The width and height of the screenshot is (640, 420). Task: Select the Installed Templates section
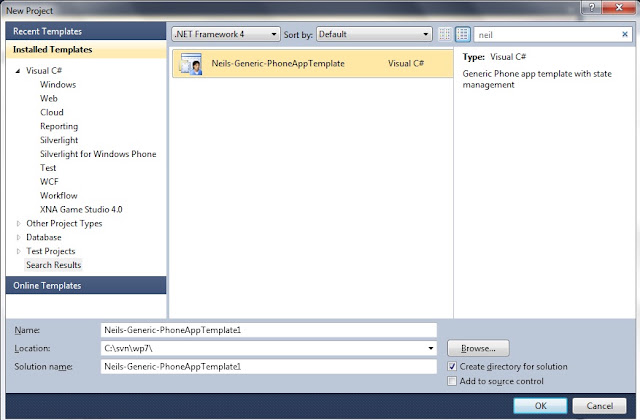[x=86, y=49]
